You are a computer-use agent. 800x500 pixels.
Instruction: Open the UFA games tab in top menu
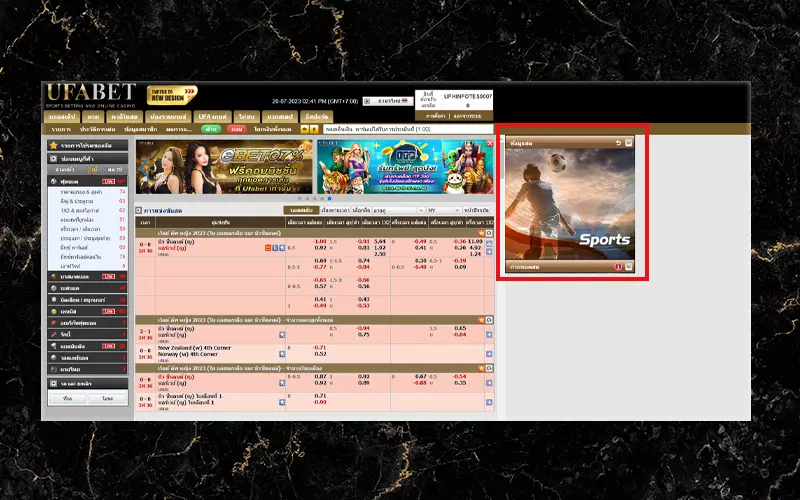[213, 117]
